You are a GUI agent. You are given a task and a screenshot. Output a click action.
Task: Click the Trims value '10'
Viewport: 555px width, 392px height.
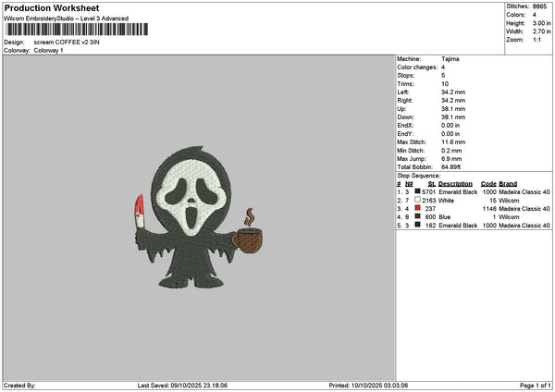445,84
